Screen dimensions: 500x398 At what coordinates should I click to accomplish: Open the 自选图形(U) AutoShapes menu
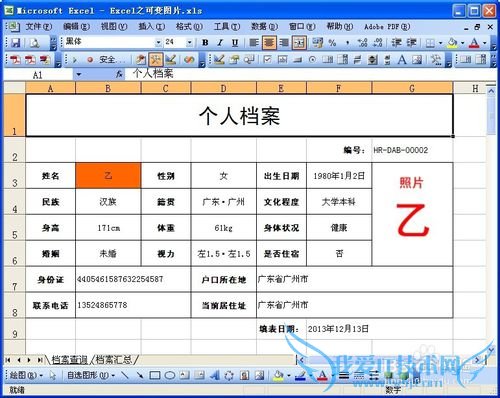(91, 376)
